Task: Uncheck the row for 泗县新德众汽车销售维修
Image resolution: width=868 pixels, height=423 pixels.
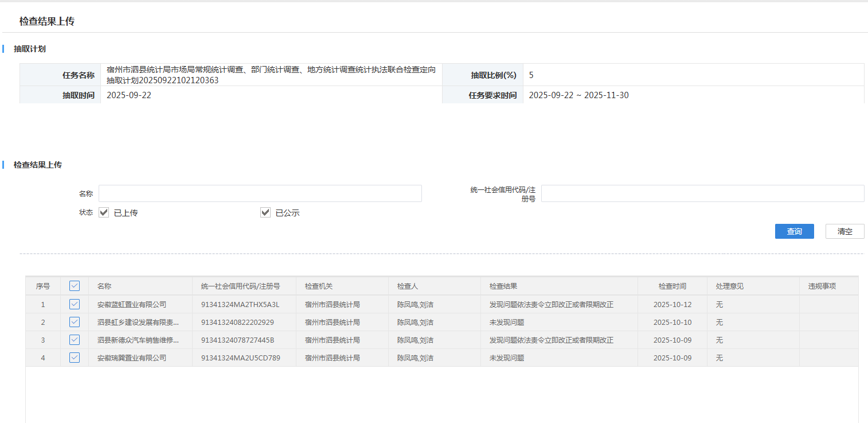Action: [x=75, y=340]
